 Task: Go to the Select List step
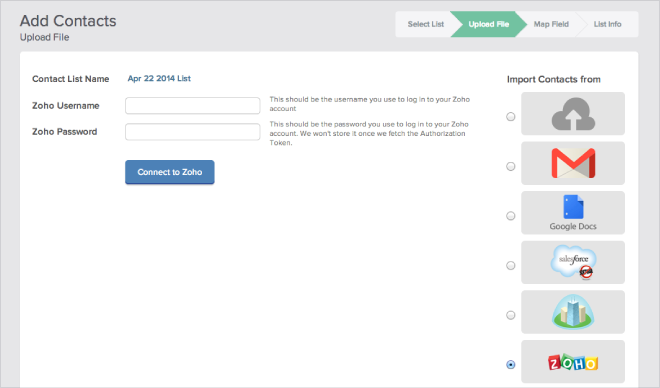(425, 24)
